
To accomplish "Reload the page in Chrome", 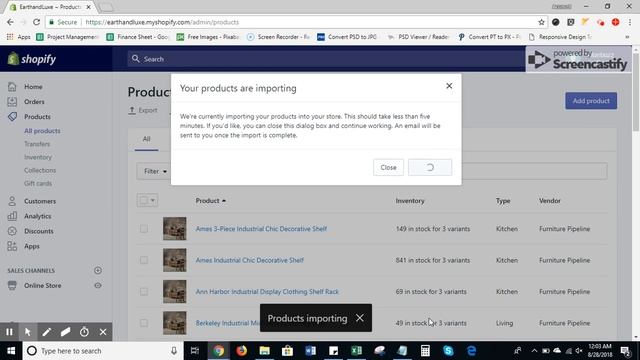I will point(36,22).
